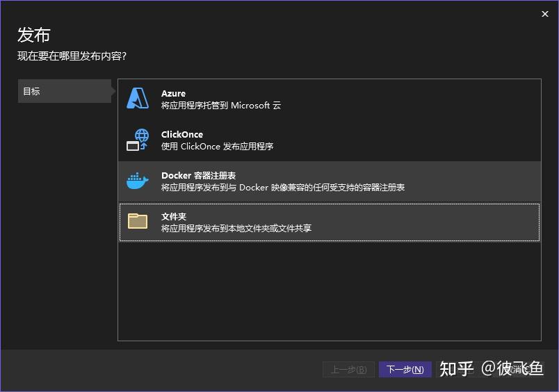
Task: Select the ClickOnce publish target title
Action: coord(182,134)
